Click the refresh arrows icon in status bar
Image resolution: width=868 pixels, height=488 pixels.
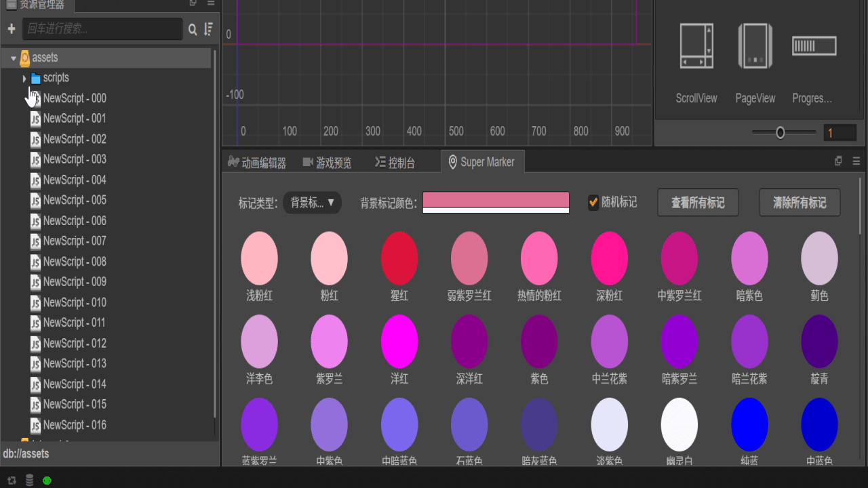pyautogui.click(x=12, y=481)
